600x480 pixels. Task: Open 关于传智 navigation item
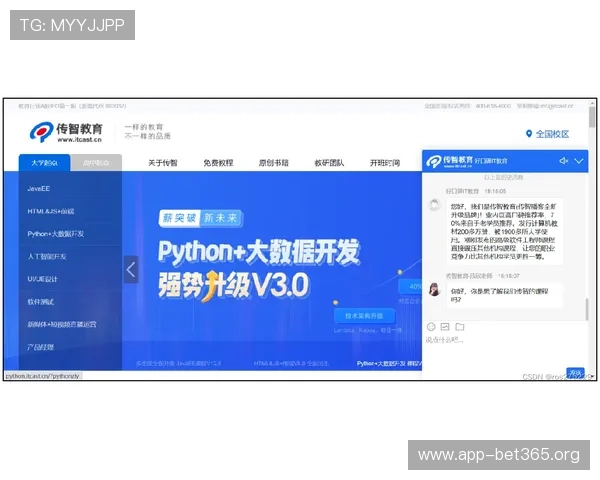click(x=163, y=163)
